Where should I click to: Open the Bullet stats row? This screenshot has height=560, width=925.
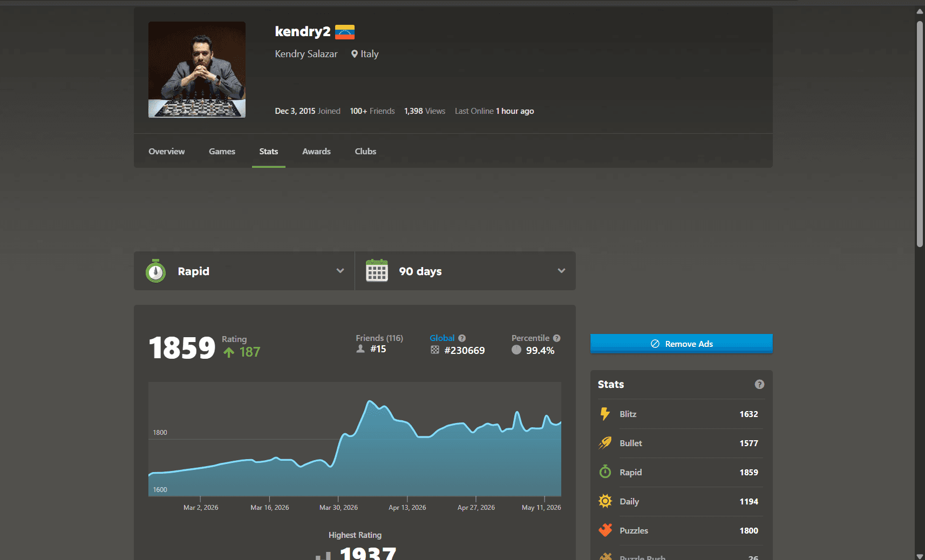(x=682, y=443)
